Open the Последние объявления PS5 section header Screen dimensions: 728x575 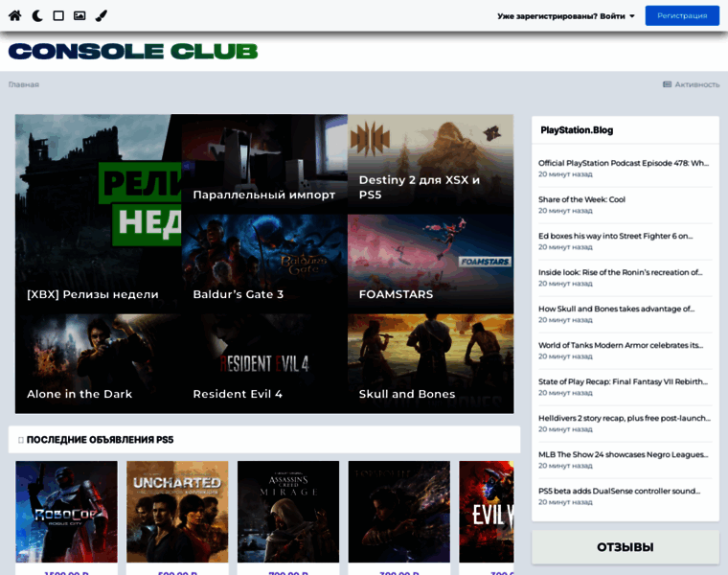[100, 440]
